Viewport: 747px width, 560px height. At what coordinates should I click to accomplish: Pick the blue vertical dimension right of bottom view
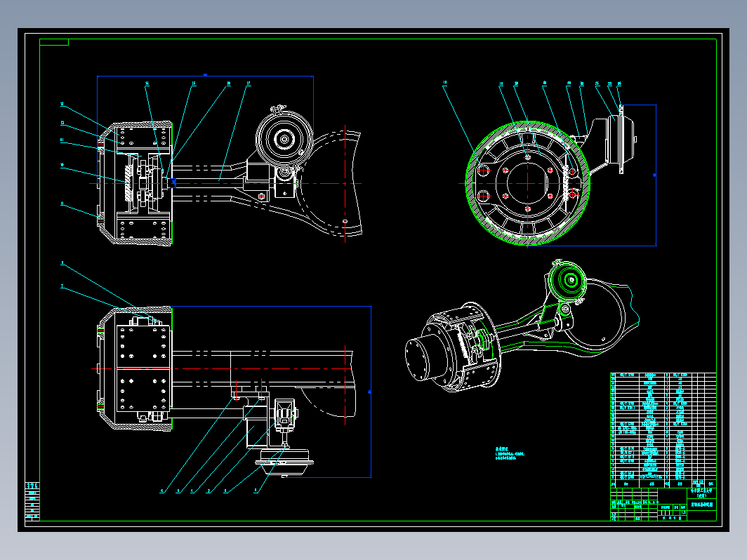[371, 392]
